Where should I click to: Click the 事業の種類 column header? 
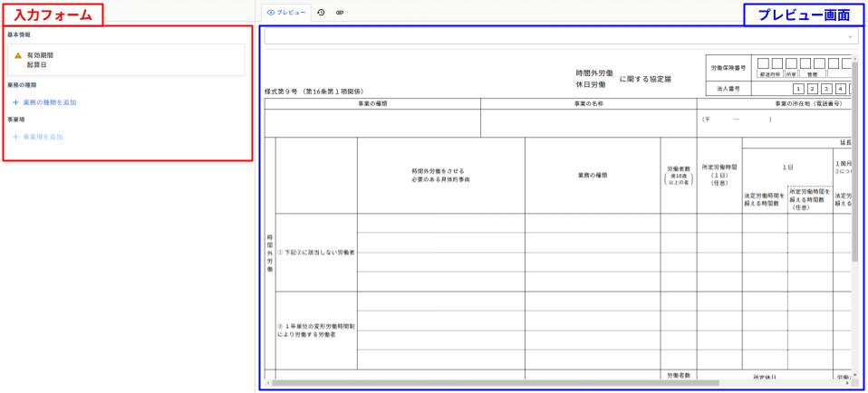tap(372, 103)
